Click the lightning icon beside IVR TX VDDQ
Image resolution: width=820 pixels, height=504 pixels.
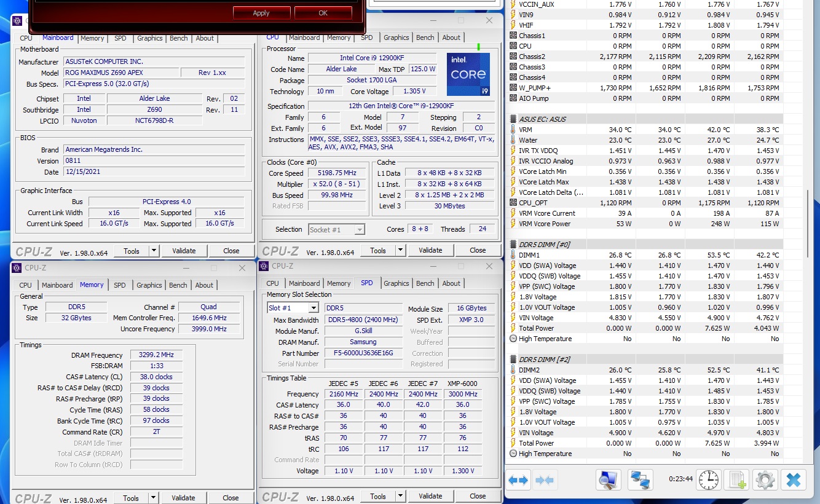click(513, 151)
